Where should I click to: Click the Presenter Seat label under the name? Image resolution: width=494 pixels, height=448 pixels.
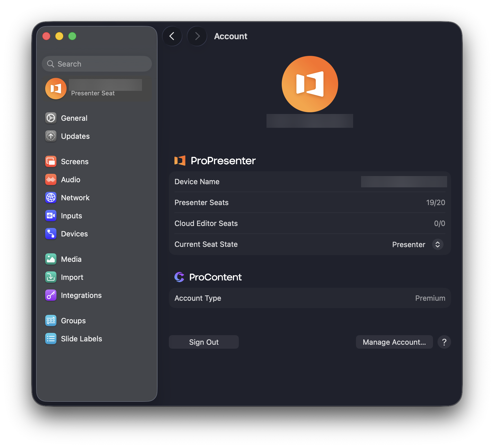click(x=93, y=93)
